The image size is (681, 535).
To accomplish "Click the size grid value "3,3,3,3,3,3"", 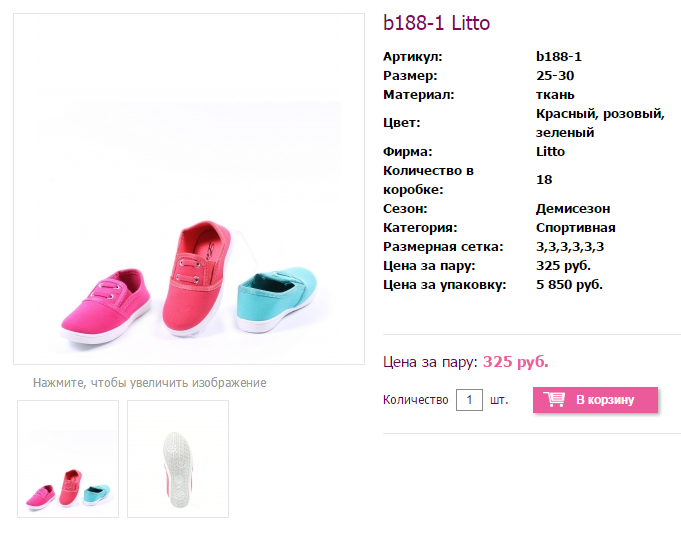I will (570, 247).
